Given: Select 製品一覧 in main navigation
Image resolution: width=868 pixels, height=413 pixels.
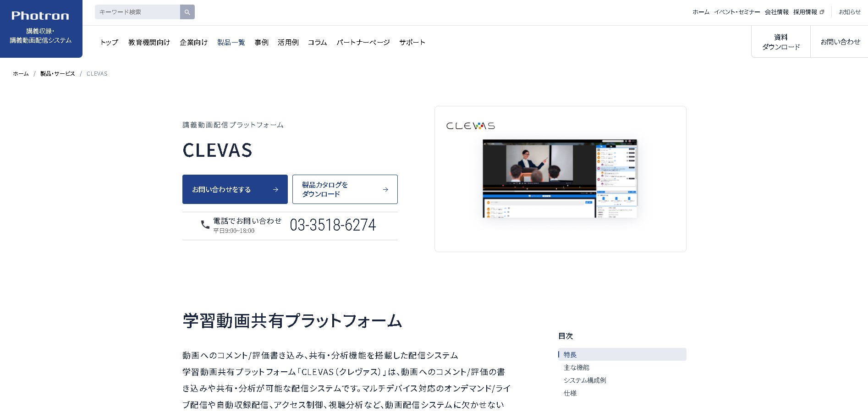Looking at the screenshot, I should click(231, 42).
